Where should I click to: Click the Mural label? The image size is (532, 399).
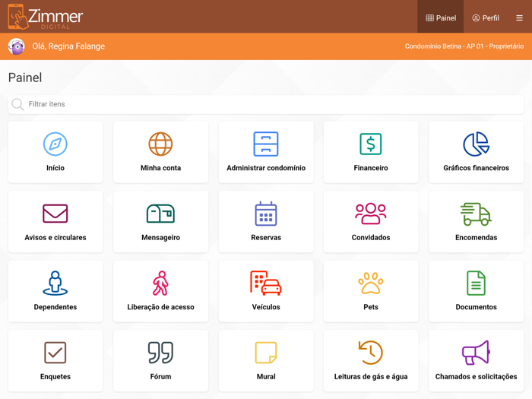click(266, 377)
